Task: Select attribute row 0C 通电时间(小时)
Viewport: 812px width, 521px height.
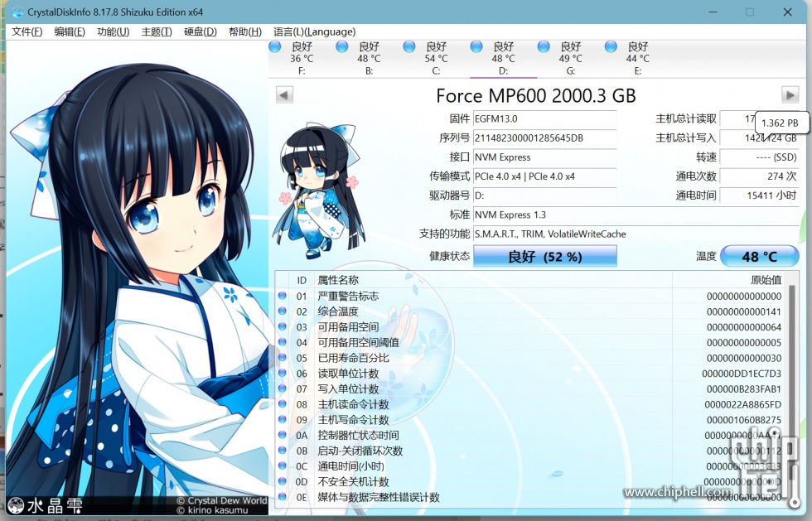Action: pyautogui.click(x=531, y=466)
